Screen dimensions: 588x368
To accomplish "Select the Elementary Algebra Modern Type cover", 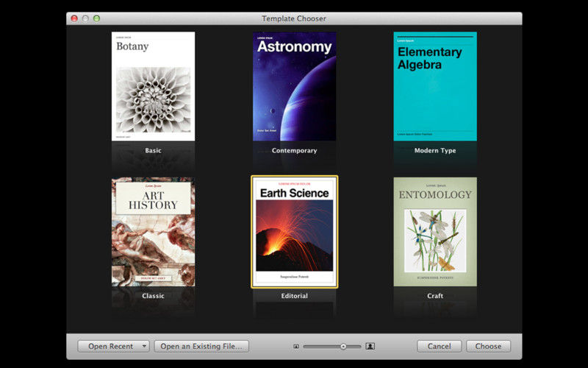I will (435, 86).
